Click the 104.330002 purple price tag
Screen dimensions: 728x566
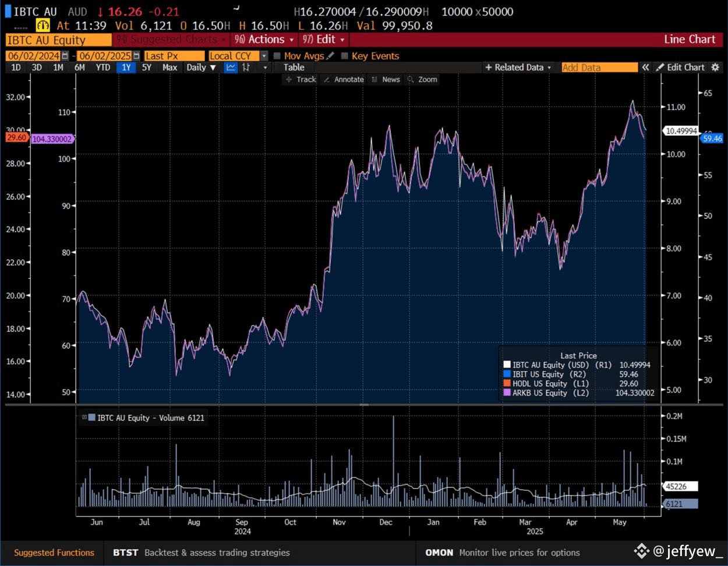click(x=52, y=139)
